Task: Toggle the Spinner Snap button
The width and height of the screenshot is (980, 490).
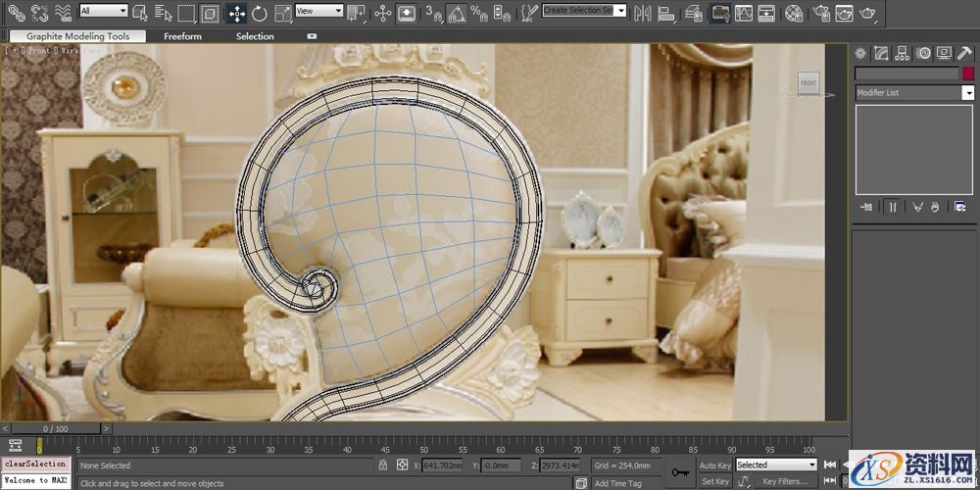Action: [501, 13]
